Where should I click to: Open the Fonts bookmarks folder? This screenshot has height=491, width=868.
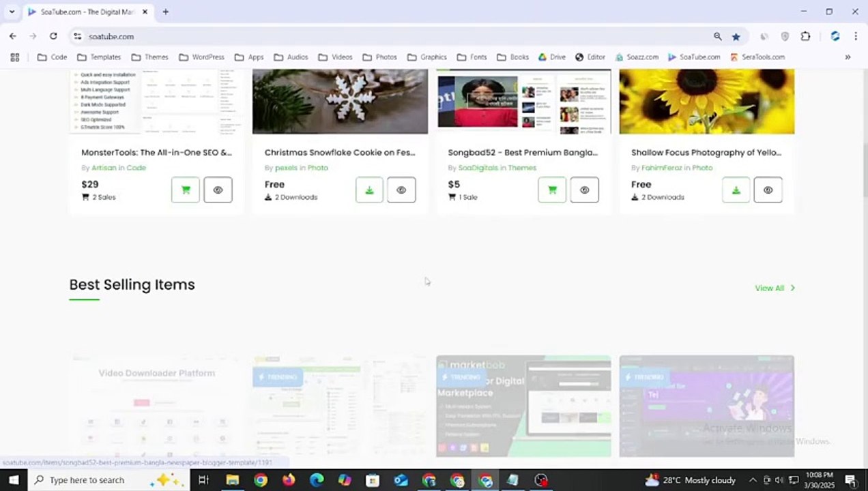(x=472, y=57)
